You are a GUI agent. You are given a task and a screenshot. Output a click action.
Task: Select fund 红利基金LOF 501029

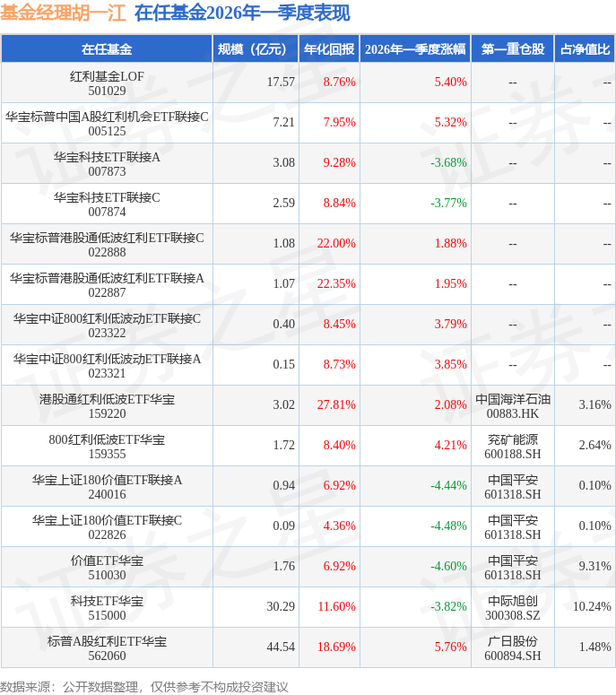tap(107, 83)
